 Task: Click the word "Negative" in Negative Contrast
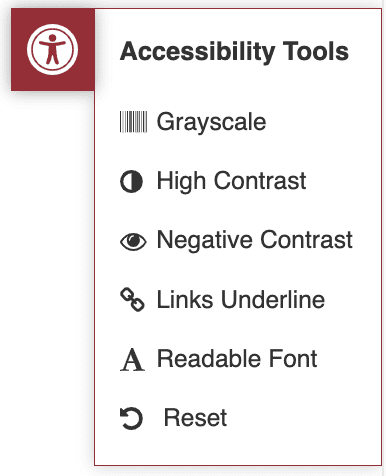pos(205,240)
